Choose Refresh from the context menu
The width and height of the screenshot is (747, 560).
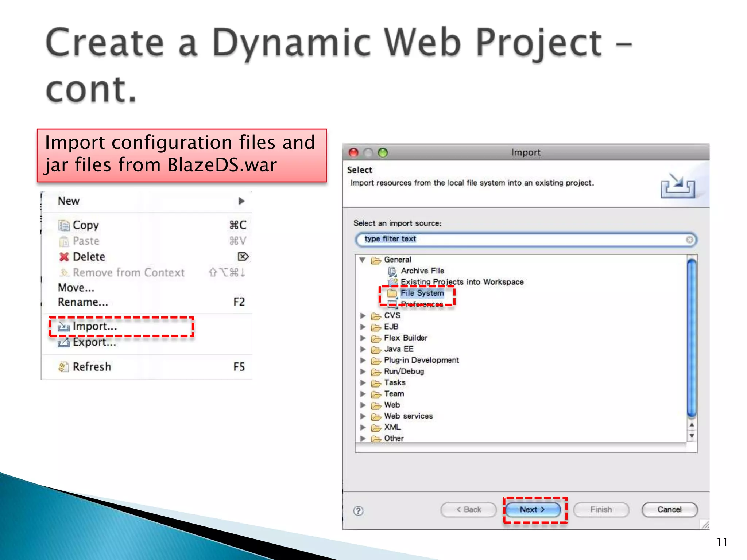tap(147, 367)
